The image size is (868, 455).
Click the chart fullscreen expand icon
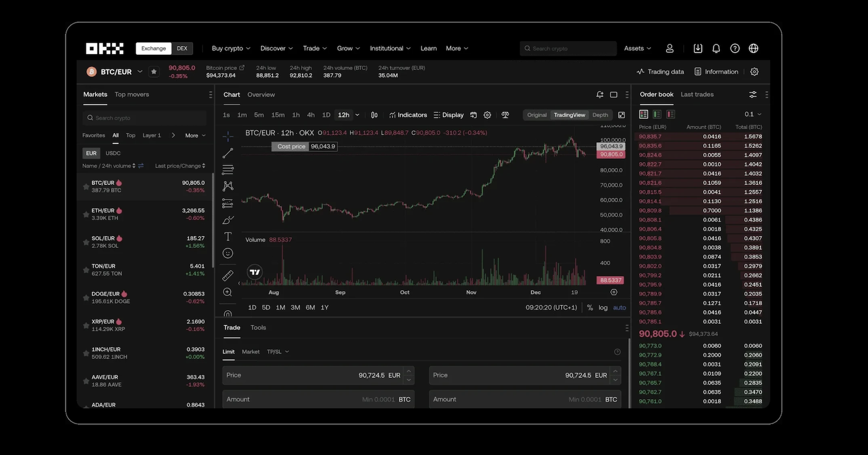click(622, 115)
